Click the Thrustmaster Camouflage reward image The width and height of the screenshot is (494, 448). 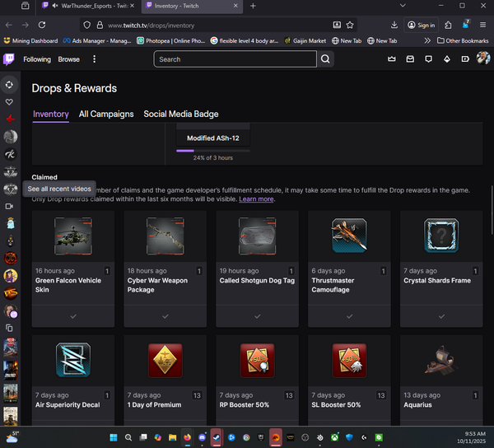pos(349,236)
